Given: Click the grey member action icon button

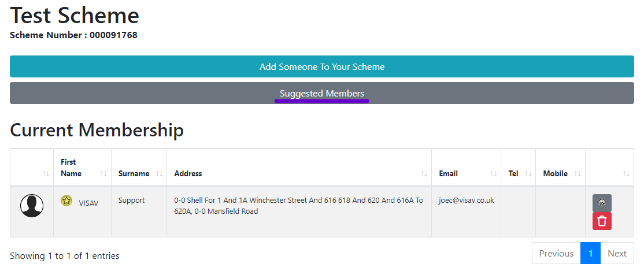Looking at the screenshot, I should pyautogui.click(x=602, y=203).
